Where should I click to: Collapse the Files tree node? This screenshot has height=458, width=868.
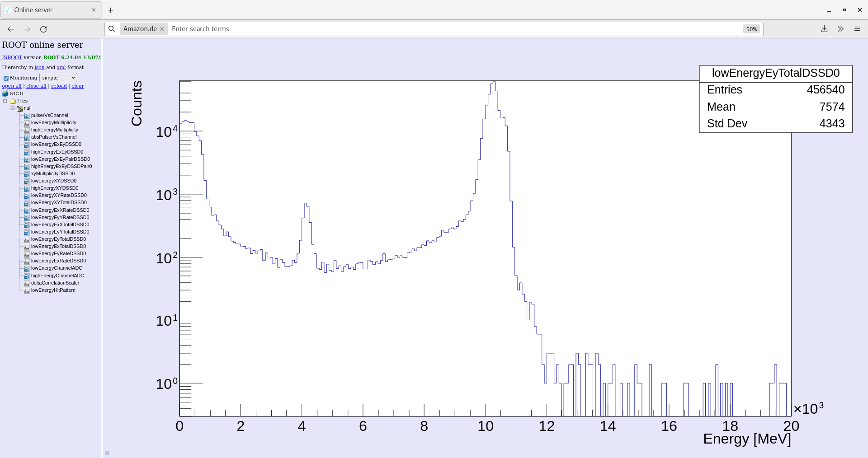coord(5,101)
